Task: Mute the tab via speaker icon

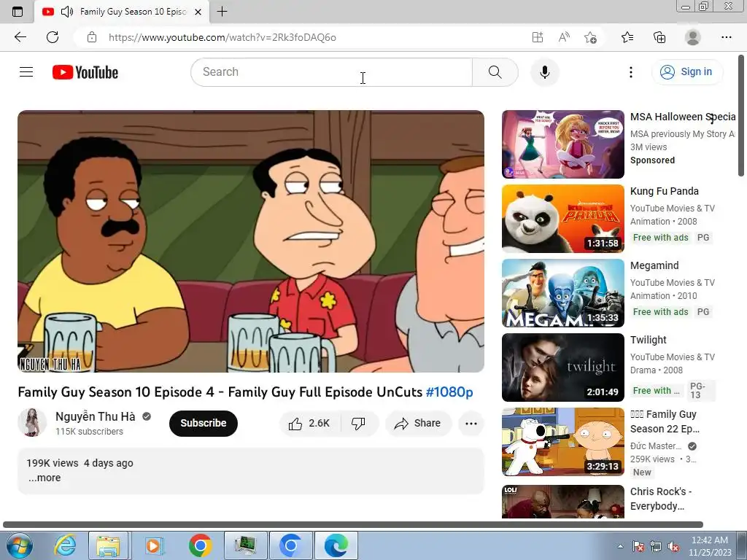Action: coord(67,12)
